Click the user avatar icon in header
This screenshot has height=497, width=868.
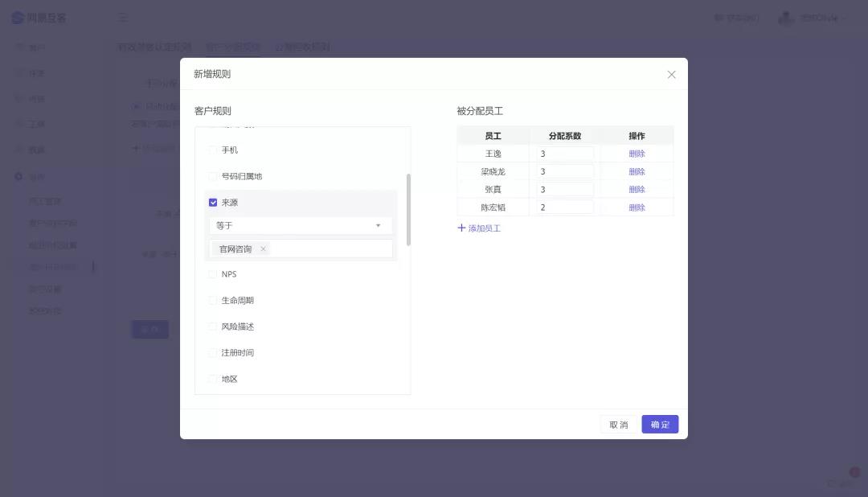tap(785, 18)
